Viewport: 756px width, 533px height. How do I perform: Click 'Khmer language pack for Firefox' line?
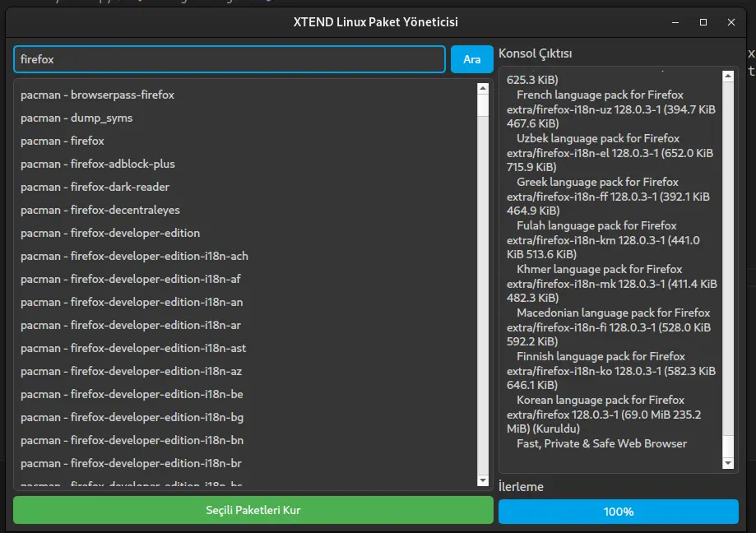pyautogui.click(x=600, y=270)
